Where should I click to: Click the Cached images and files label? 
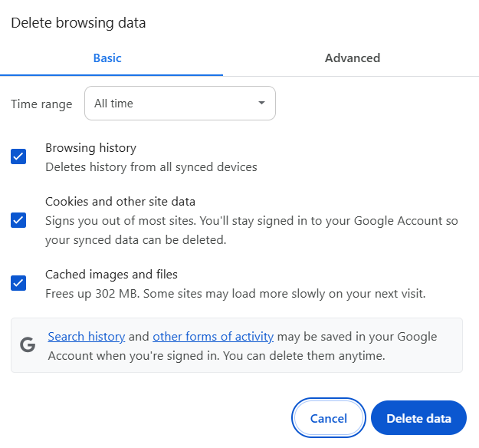coord(111,274)
